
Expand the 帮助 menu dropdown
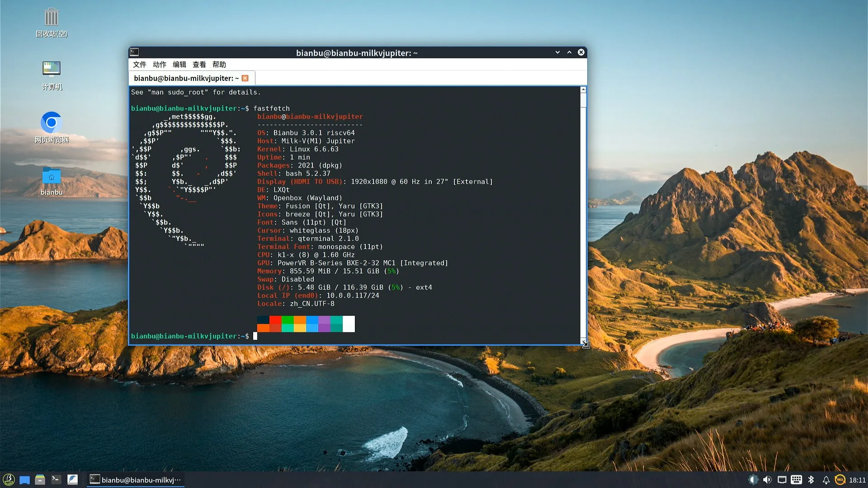(x=219, y=65)
